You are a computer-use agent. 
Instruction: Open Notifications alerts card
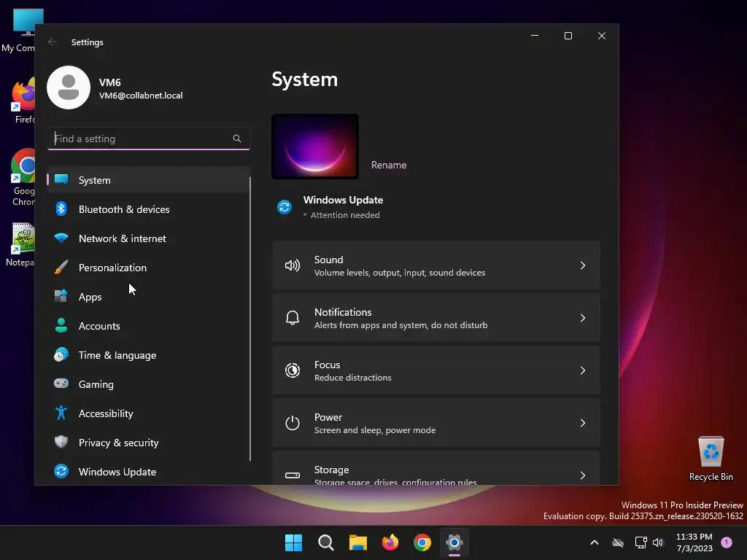click(x=436, y=318)
